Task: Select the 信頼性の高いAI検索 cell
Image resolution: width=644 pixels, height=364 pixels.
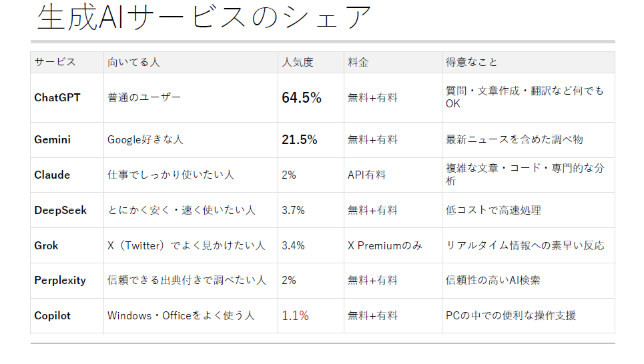Action: [493, 280]
